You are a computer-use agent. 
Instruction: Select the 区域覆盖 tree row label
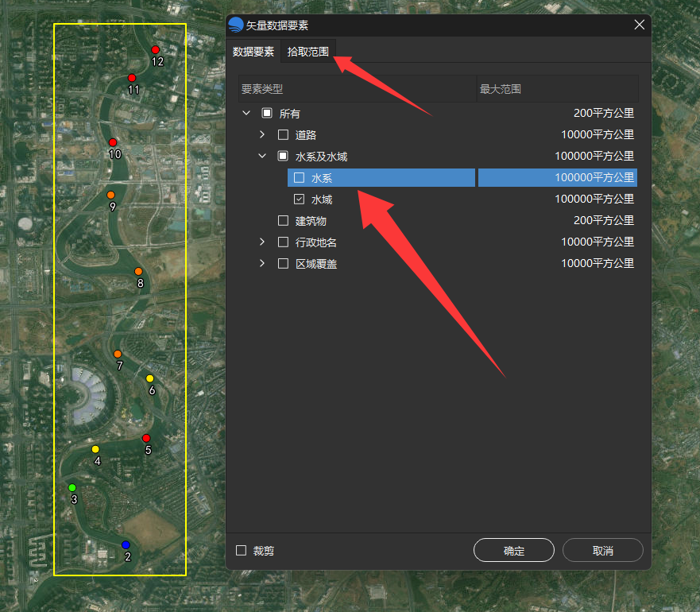coord(315,264)
